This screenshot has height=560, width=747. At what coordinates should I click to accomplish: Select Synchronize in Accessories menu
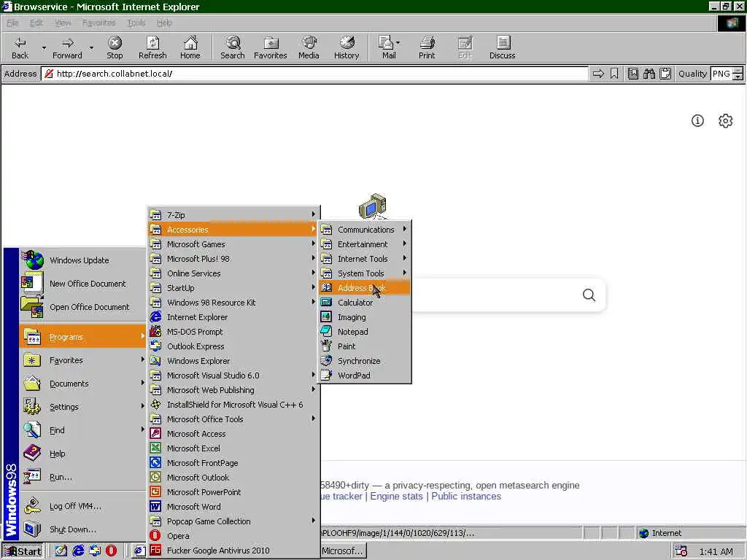coord(365,361)
